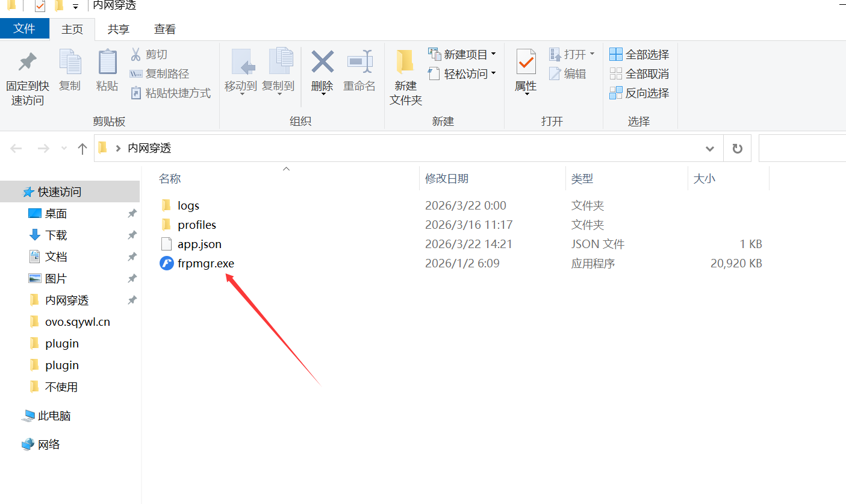Switch to the 共享 ribbon tab
Image resolution: width=846 pixels, height=504 pixels.
[x=119, y=29]
